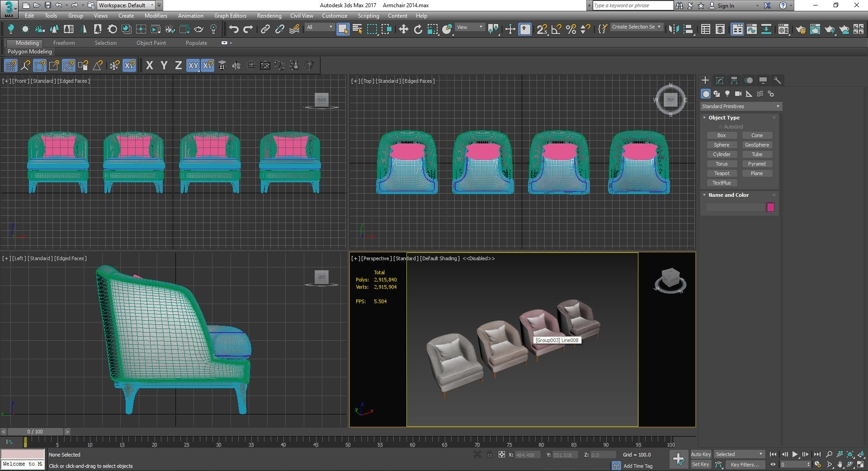Toggle Percent Snap icon

point(571,29)
